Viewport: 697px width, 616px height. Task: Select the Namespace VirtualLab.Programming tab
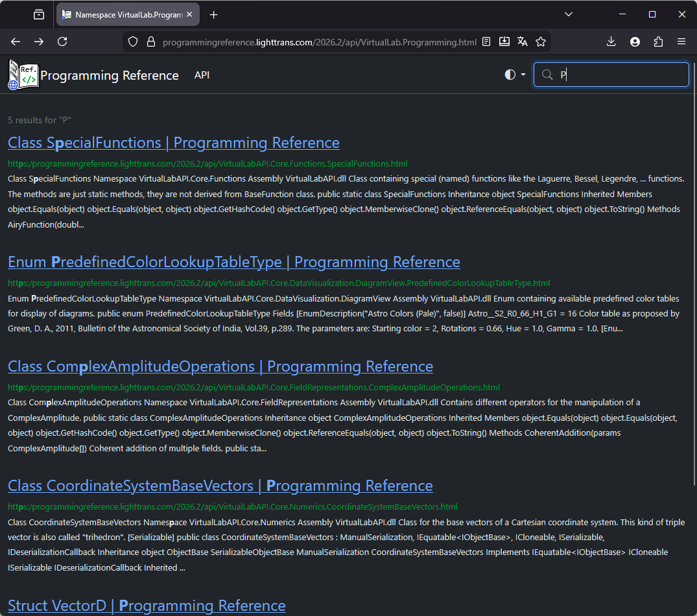(128, 15)
